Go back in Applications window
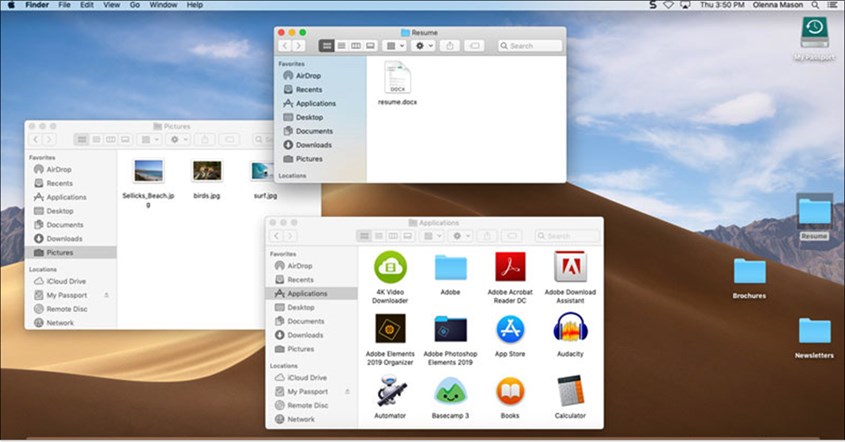The height and width of the screenshot is (442, 845). tap(276, 236)
